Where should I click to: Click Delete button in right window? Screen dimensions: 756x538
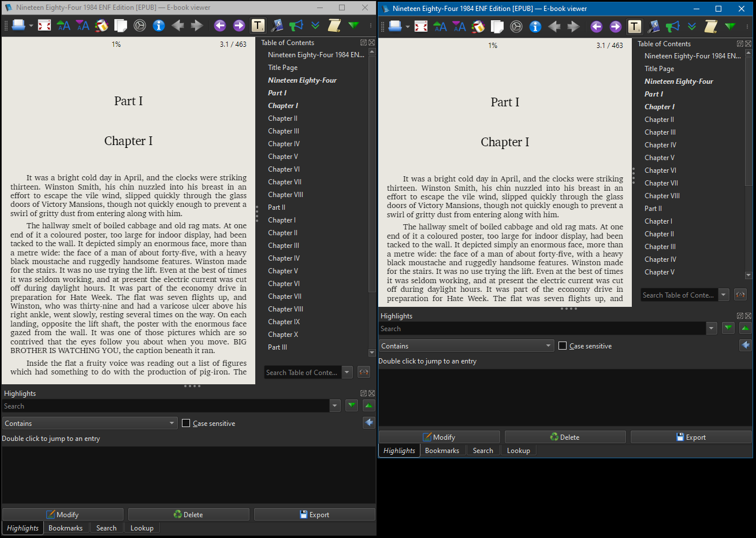click(565, 437)
